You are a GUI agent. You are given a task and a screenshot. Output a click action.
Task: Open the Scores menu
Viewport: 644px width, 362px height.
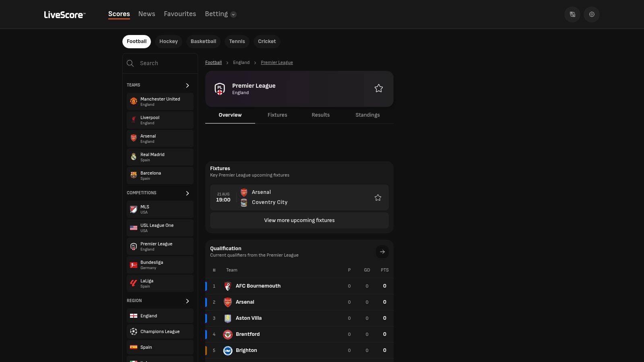point(119,14)
